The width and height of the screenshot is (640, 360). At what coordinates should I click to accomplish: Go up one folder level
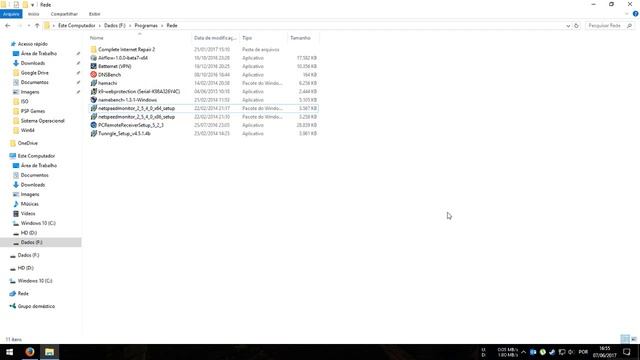(37, 25)
